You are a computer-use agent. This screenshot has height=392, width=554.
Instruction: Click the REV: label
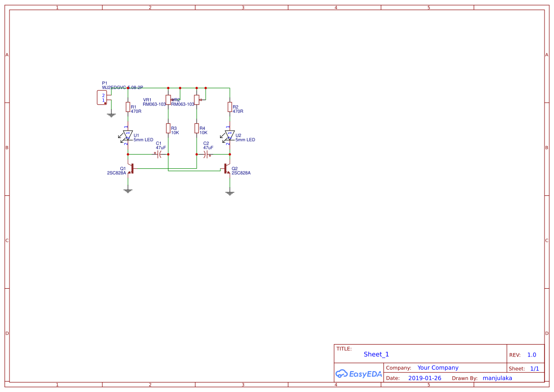(x=515, y=355)
